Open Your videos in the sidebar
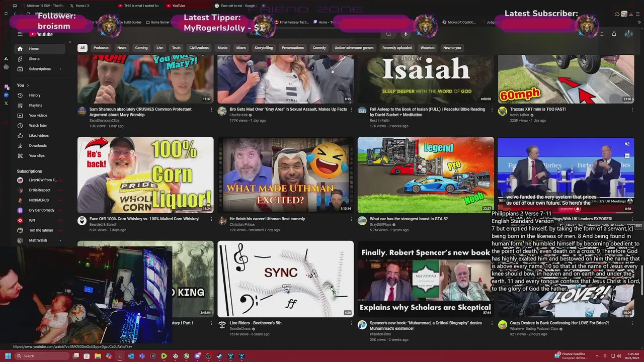The image size is (644, 362). tap(40, 115)
